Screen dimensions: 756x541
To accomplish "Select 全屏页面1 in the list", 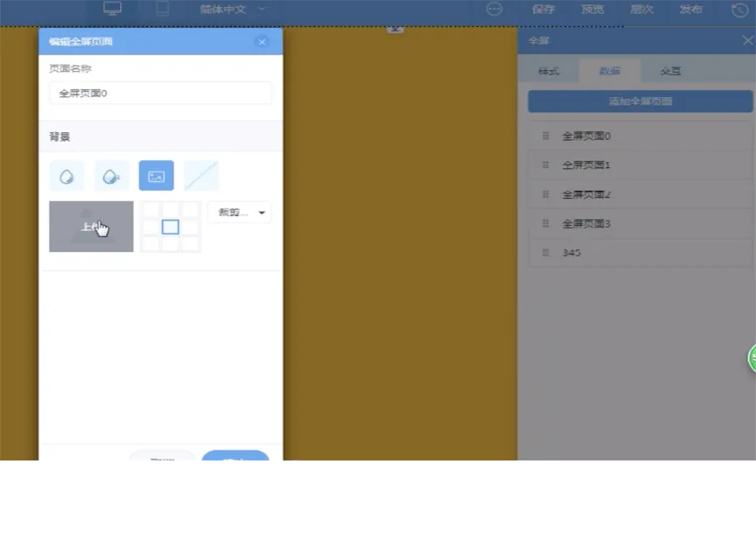I will pos(640,165).
